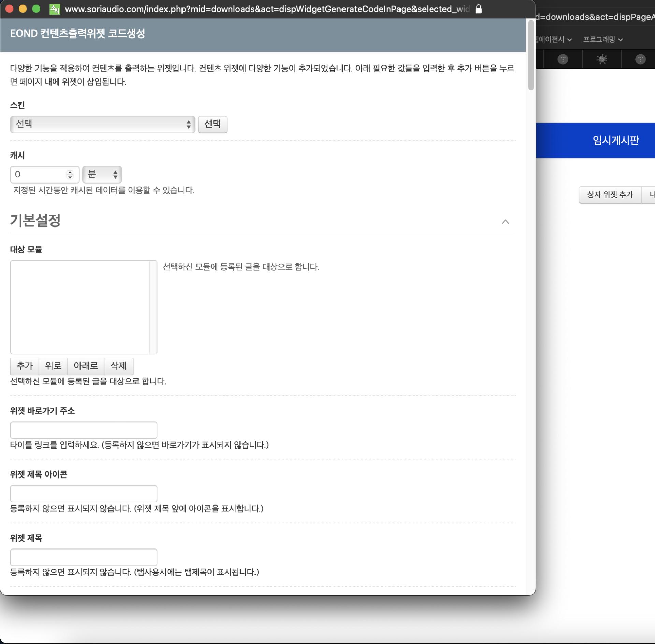
Task: Click 상자 위젯 추가 button in background window
Action: pos(610,195)
